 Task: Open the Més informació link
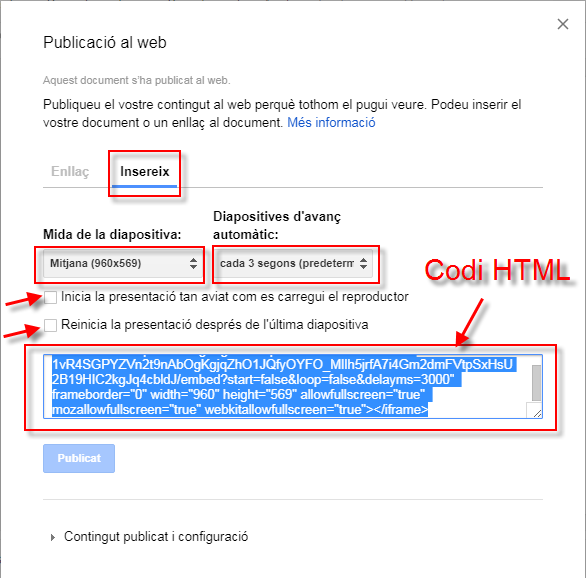click(331, 123)
